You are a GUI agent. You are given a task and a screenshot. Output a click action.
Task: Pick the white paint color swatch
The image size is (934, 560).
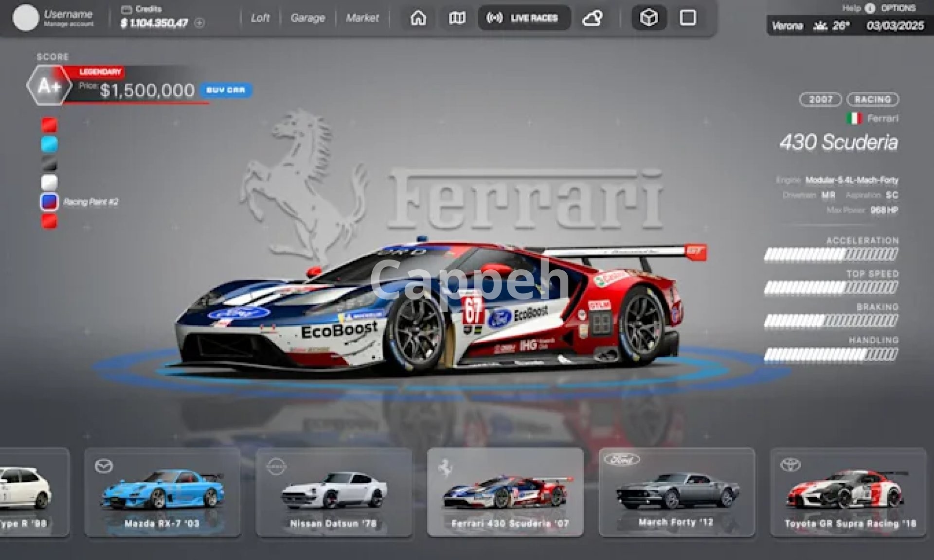tap(49, 182)
